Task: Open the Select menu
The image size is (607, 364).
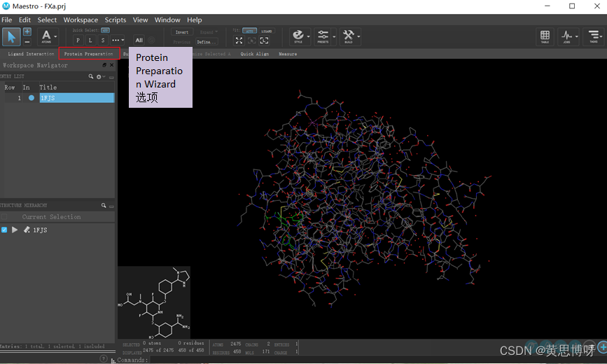Action: pyautogui.click(x=47, y=20)
